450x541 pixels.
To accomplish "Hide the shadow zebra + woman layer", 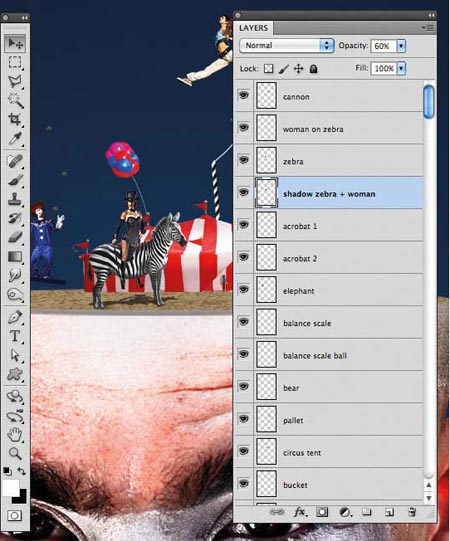I will 244,192.
